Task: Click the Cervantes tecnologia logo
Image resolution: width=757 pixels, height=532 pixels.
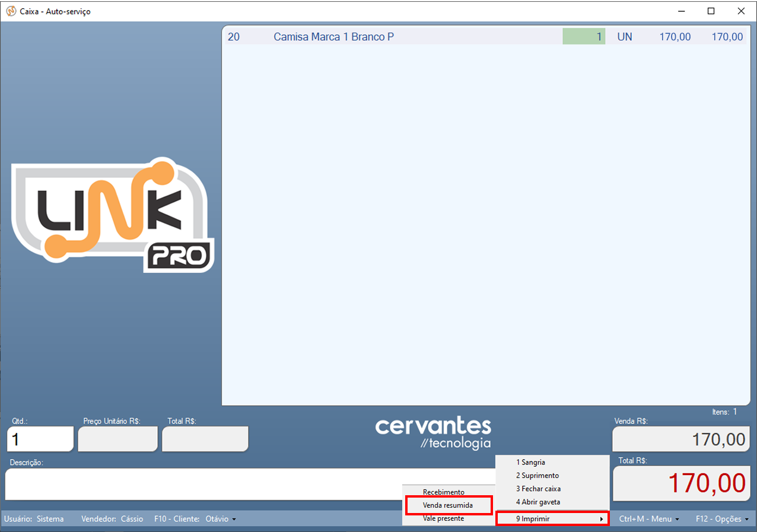Action: coord(433,433)
